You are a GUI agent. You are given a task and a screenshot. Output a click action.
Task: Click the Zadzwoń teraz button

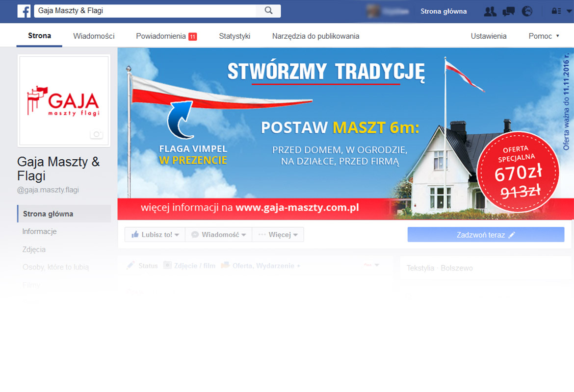tap(486, 234)
